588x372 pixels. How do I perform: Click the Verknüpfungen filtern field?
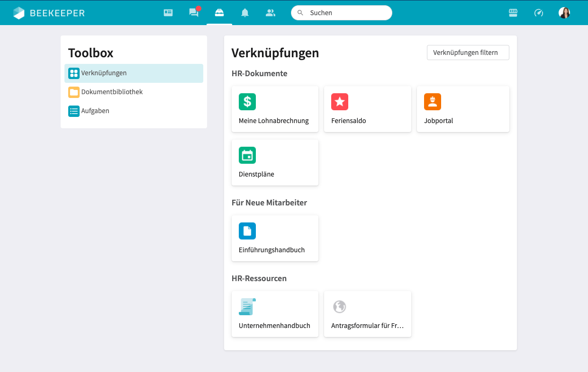pyautogui.click(x=468, y=53)
